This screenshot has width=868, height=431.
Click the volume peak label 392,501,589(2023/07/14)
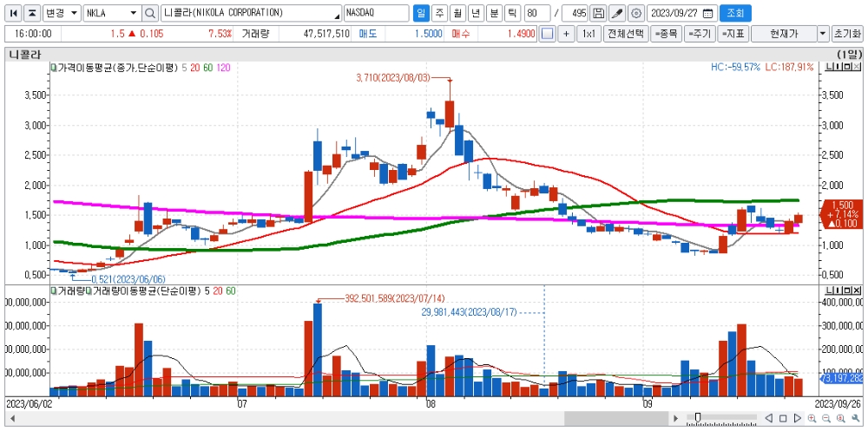coord(395,297)
